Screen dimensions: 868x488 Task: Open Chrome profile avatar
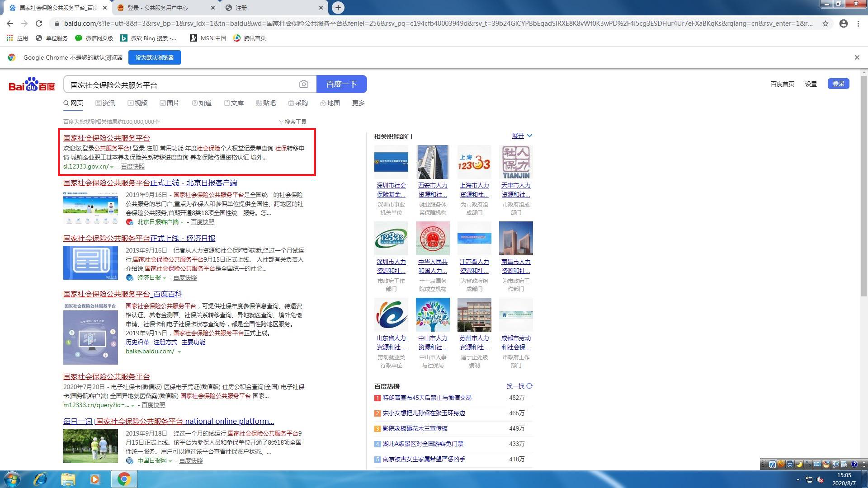pyautogui.click(x=843, y=23)
